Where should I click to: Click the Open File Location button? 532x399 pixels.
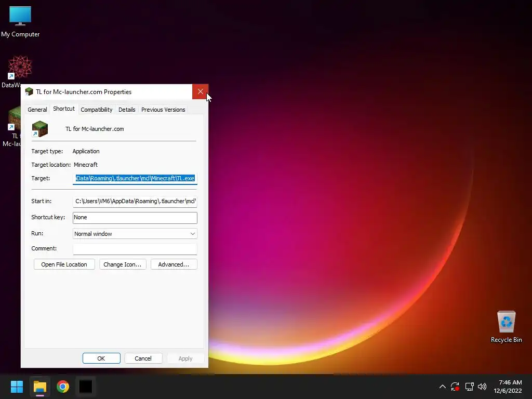click(64, 264)
